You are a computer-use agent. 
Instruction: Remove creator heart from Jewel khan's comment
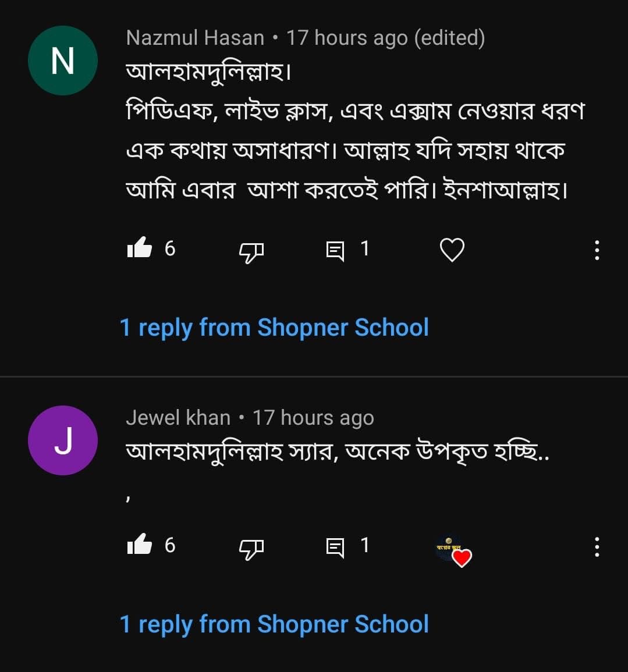[453, 551]
